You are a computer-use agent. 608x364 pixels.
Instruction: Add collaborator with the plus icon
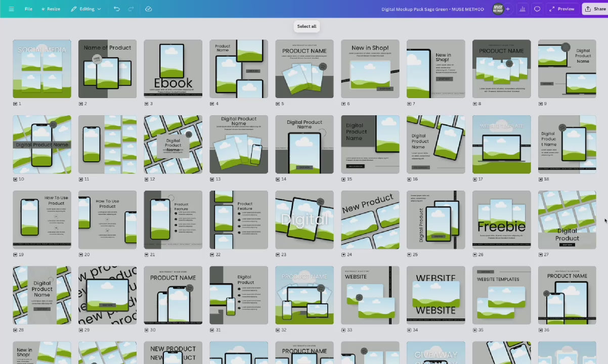[x=508, y=9]
